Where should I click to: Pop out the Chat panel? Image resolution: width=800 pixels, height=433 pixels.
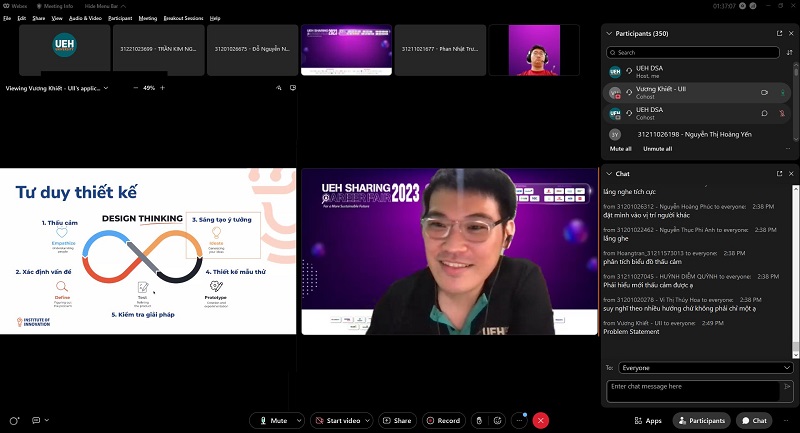[779, 174]
